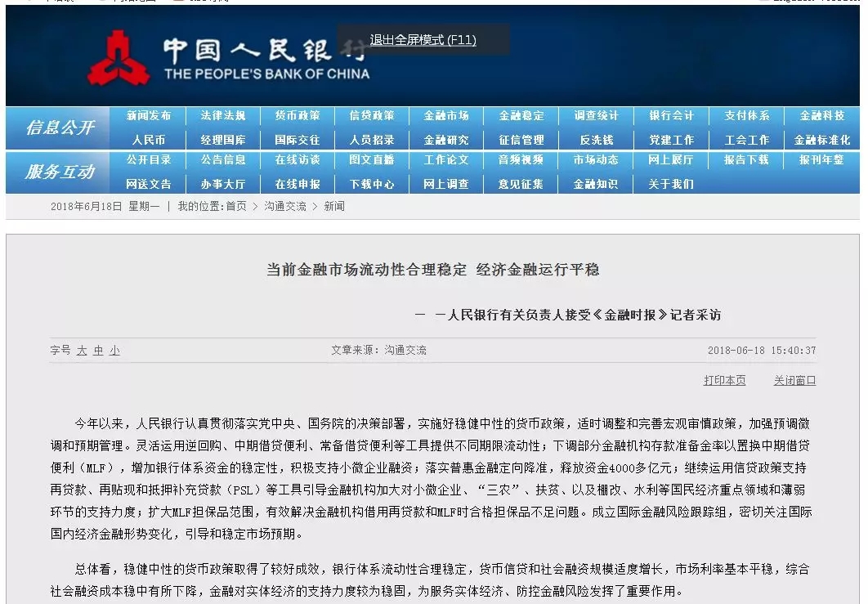Go to 调查统计 section
The height and width of the screenshot is (604, 868).
[596, 116]
